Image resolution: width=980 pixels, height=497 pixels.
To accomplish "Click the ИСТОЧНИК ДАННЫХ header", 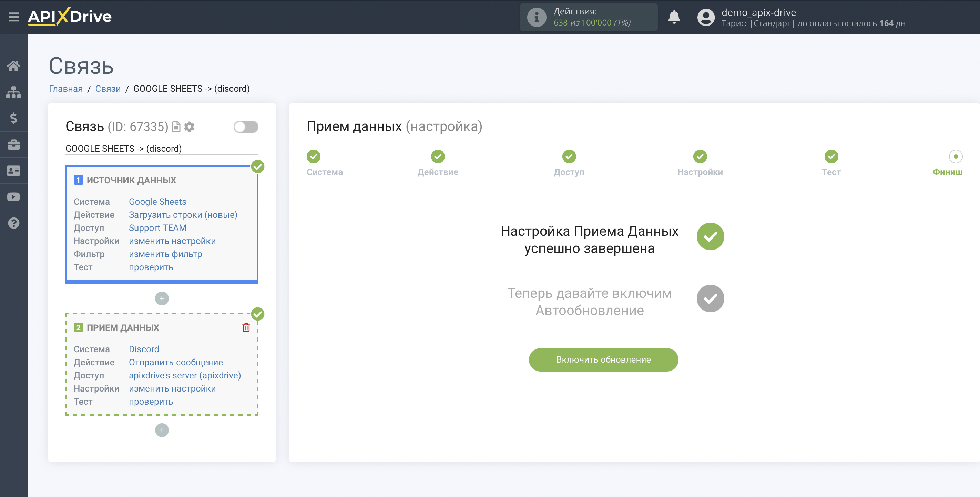I will 131,180.
